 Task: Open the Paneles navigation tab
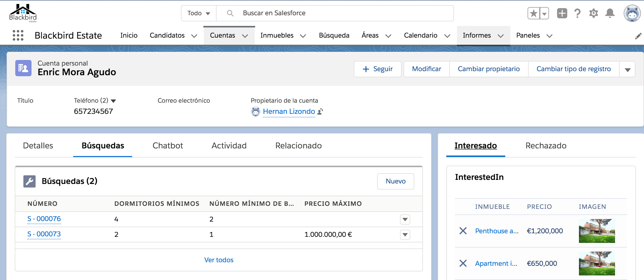tap(528, 35)
